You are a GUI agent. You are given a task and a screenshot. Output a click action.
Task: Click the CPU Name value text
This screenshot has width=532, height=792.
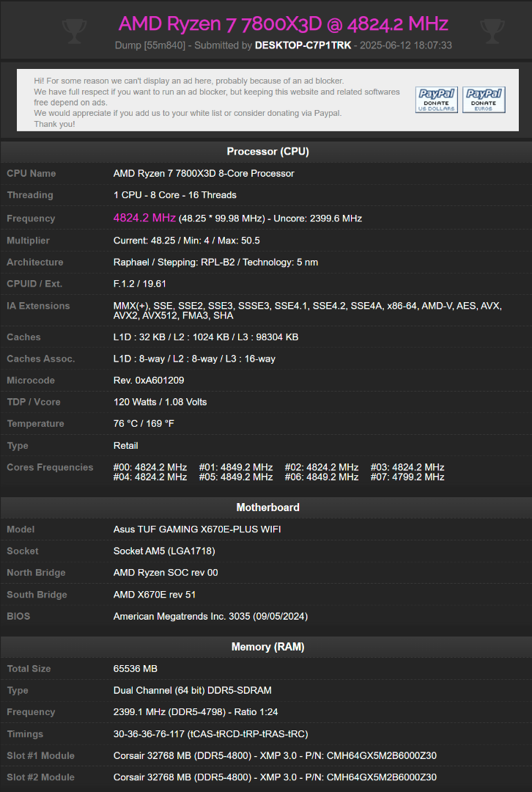(x=204, y=173)
